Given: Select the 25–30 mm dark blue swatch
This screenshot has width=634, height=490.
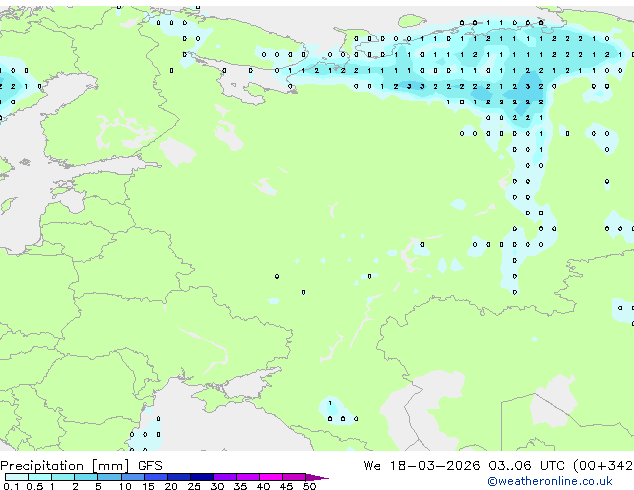Looking at the screenshot, I should [202, 477].
